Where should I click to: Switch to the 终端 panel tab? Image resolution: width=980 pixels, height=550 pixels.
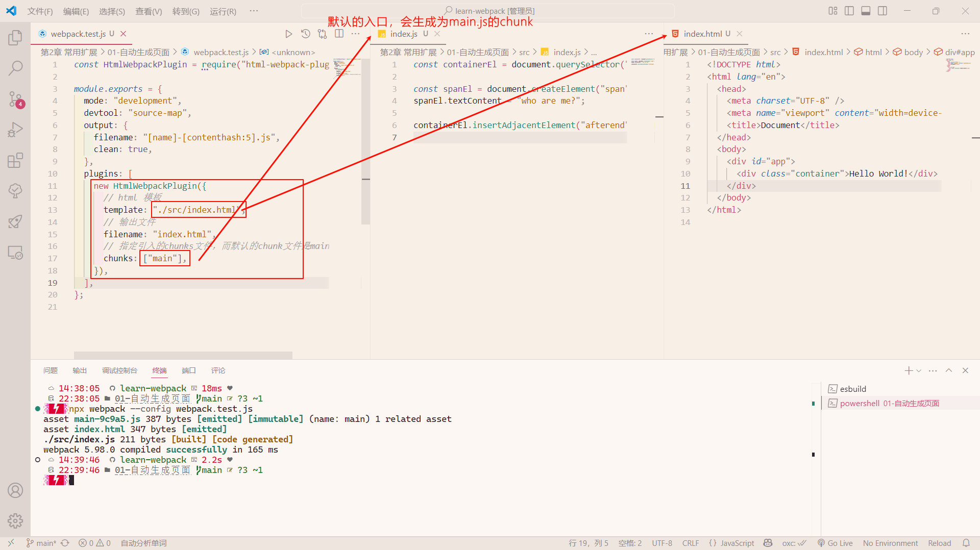click(159, 370)
